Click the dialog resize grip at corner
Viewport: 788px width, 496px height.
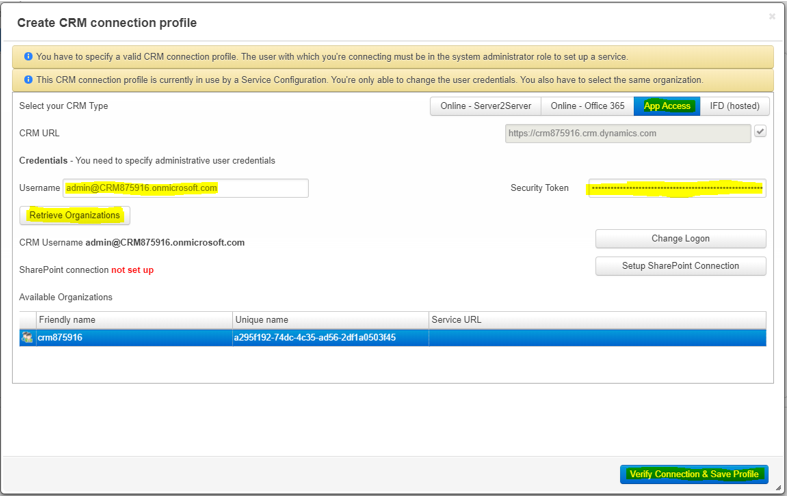coord(778,487)
